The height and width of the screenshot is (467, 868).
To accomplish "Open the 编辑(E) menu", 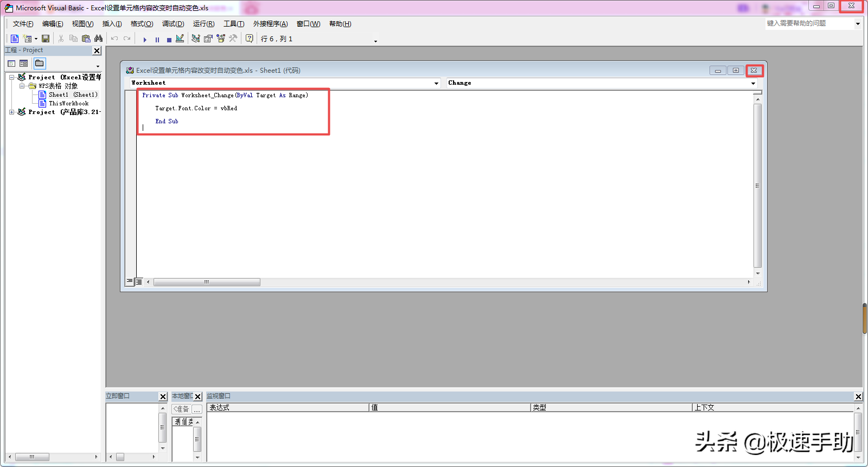I will 53,24.
